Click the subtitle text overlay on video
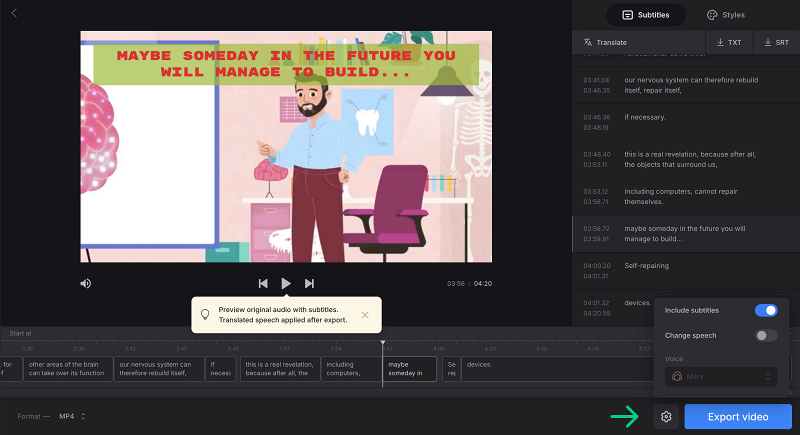The height and width of the screenshot is (435, 800). pos(286,64)
